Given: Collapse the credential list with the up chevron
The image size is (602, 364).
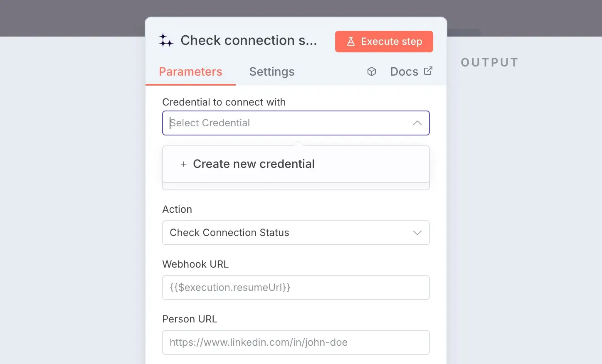Looking at the screenshot, I should [x=417, y=123].
